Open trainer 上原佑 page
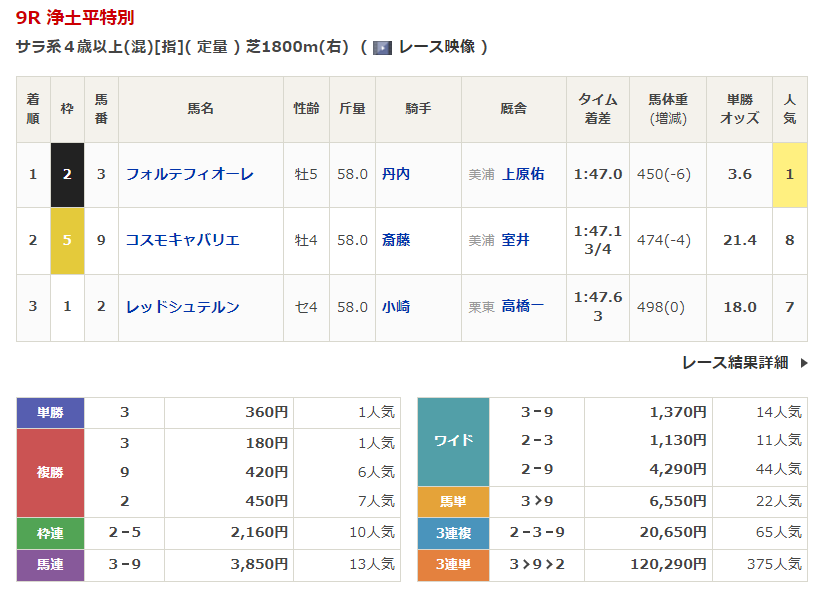 [523, 174]
